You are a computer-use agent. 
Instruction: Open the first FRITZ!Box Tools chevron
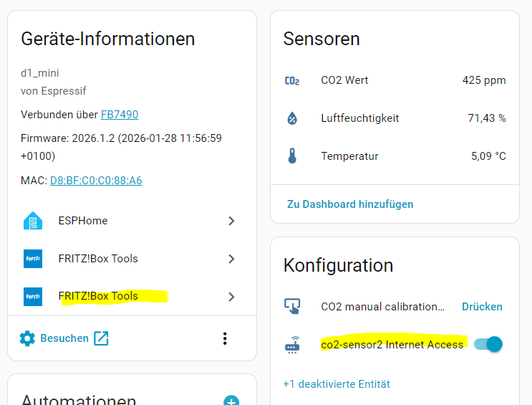231,259
